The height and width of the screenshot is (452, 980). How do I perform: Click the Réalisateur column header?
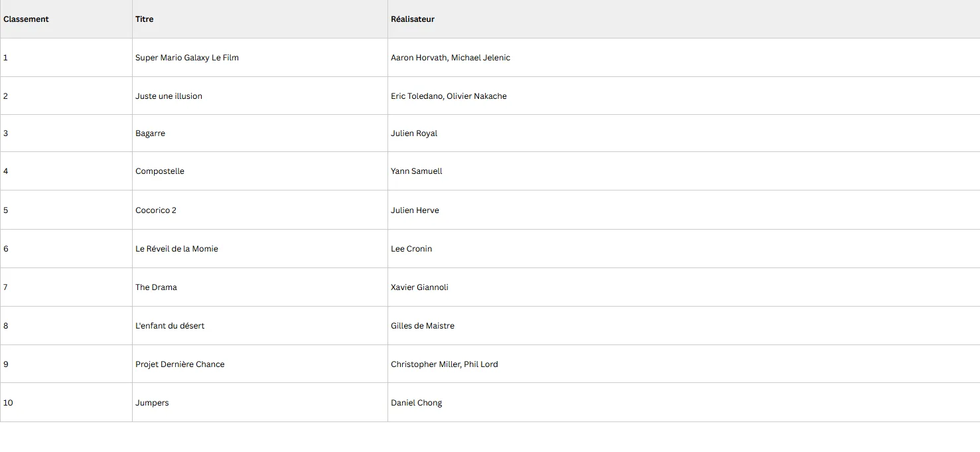413,19
